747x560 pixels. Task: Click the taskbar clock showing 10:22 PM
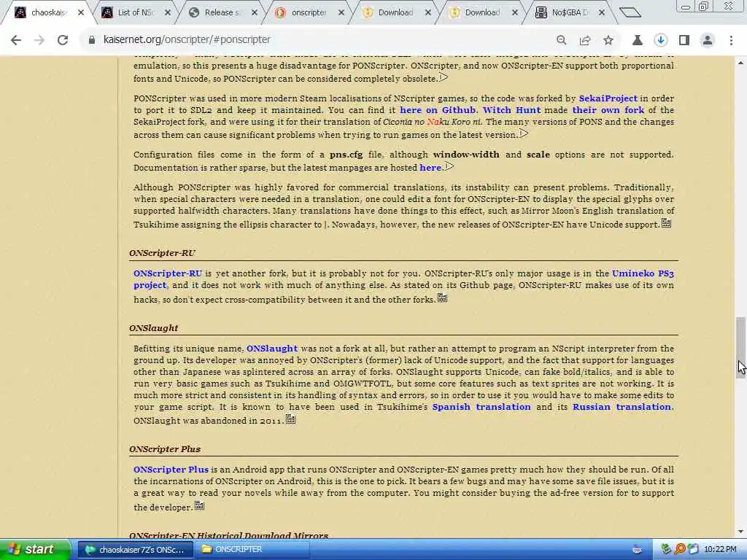(x=719, y=550)
